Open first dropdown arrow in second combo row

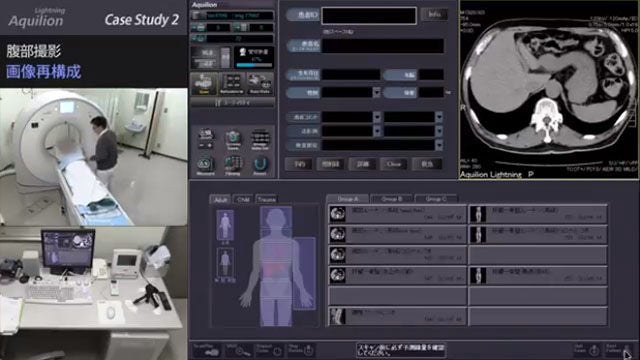pos(377,131)
